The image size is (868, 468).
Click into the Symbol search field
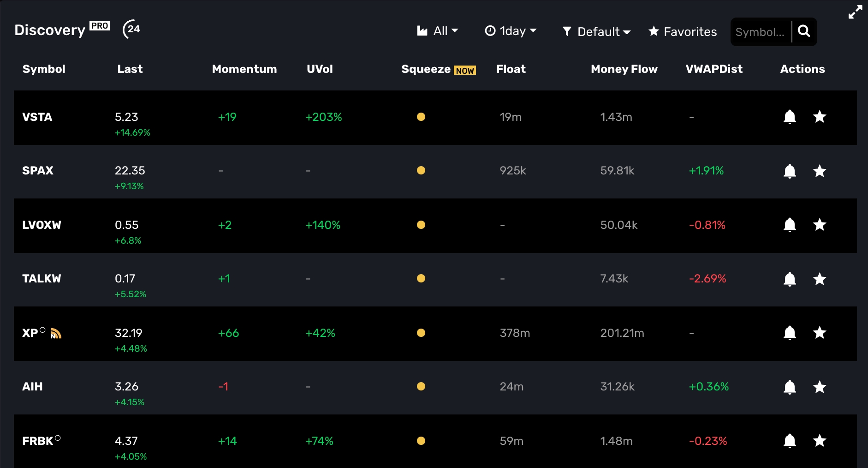click(x=760, y=32)
